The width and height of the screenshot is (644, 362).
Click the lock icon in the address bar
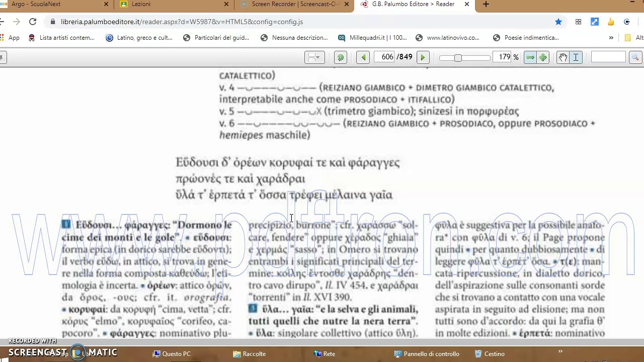pyautogui.click(x=53, y=22)
